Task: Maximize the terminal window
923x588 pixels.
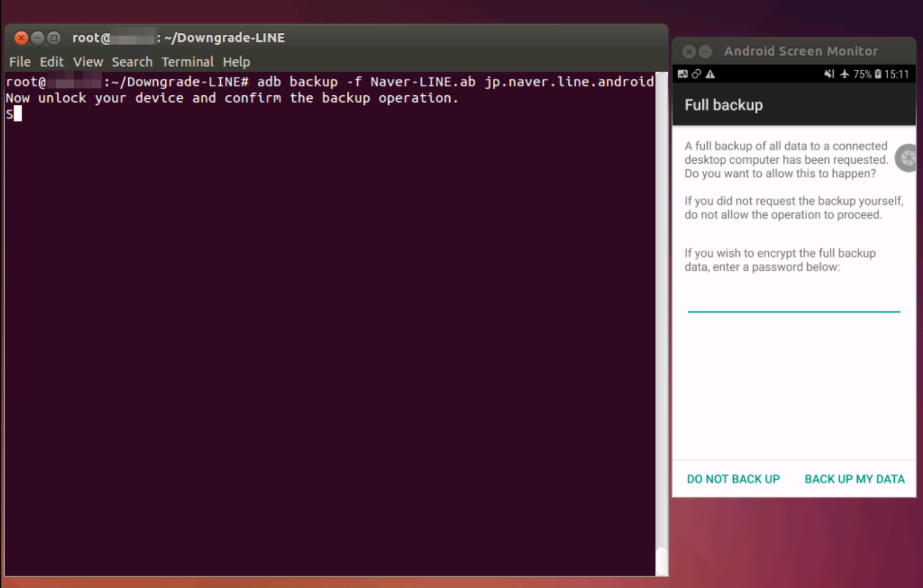Action: [x=53, y=38]
